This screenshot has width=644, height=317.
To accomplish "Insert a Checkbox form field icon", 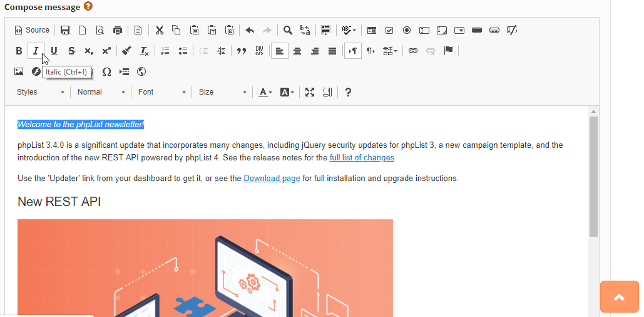I will point(389,30).
